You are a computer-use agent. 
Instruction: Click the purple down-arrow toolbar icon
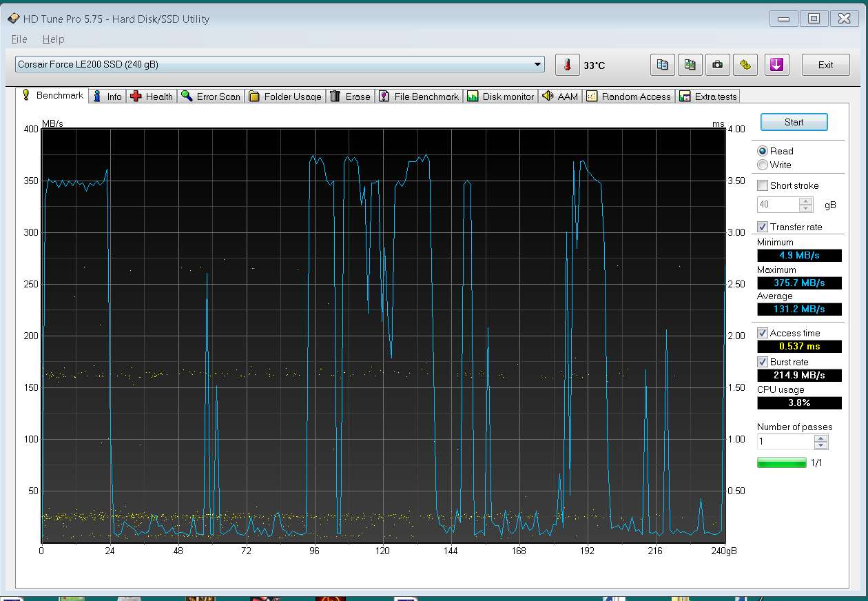[776, 65]
